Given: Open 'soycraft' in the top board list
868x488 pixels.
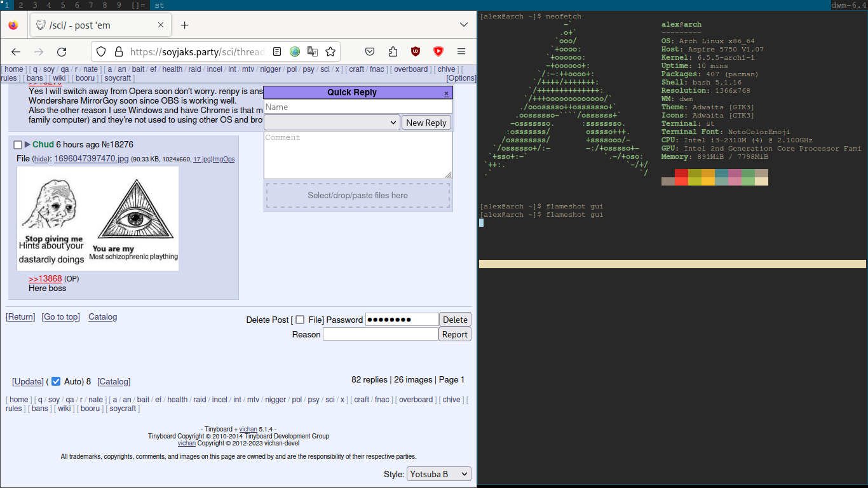Looking at the screenshot, I should 118,78.
